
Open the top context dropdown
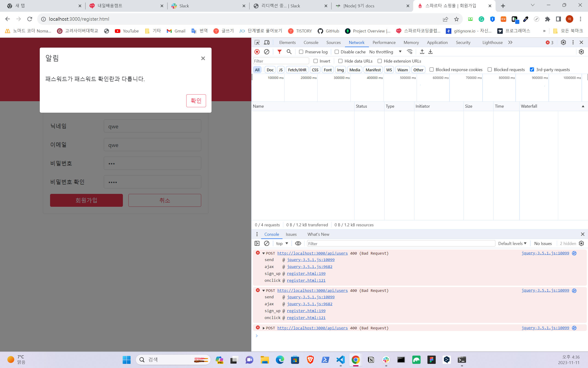click(282, 243)
